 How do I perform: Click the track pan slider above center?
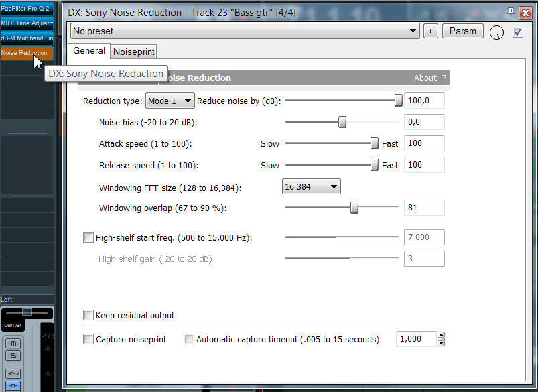27,312
